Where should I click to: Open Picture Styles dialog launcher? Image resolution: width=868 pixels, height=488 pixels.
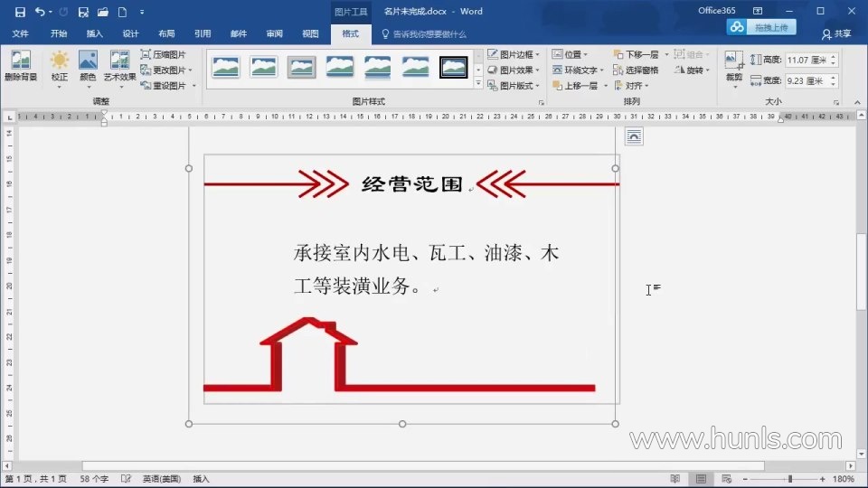(541, 102)
